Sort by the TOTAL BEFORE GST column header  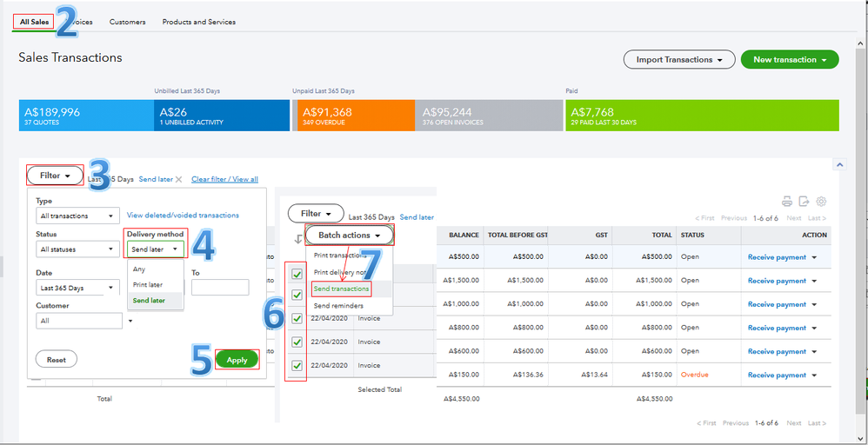pyautogui.click(x=517, y=236)
